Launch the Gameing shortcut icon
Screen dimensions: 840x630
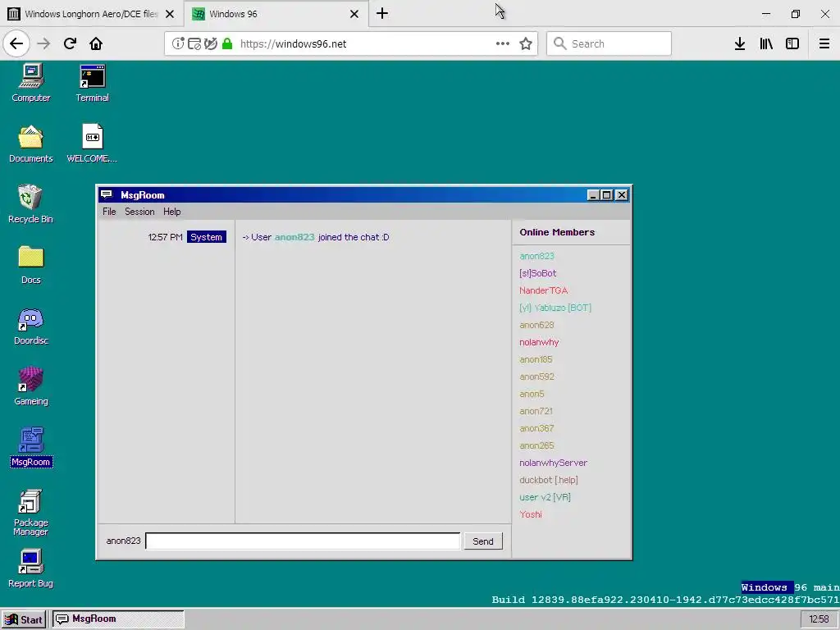(x=31, y=386)
